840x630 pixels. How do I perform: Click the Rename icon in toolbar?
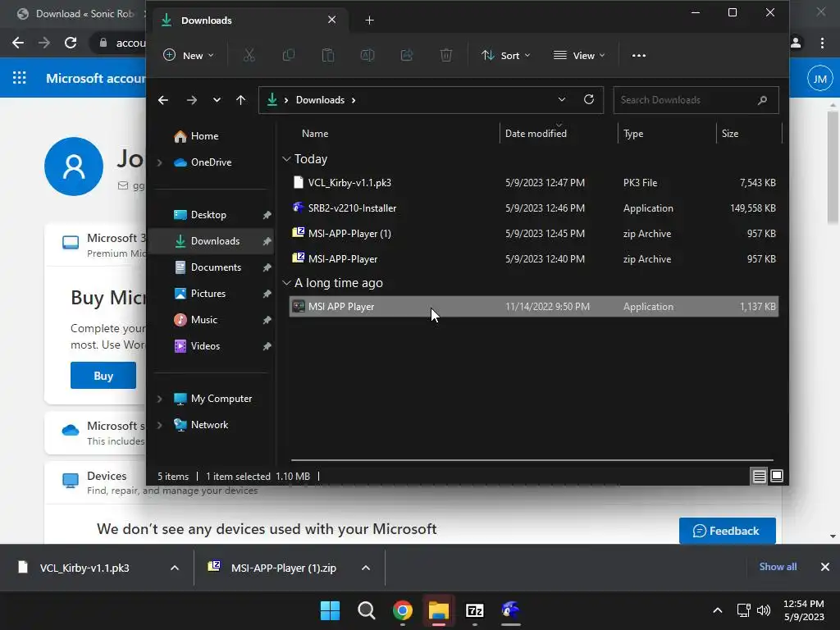(x=367, y=55)
